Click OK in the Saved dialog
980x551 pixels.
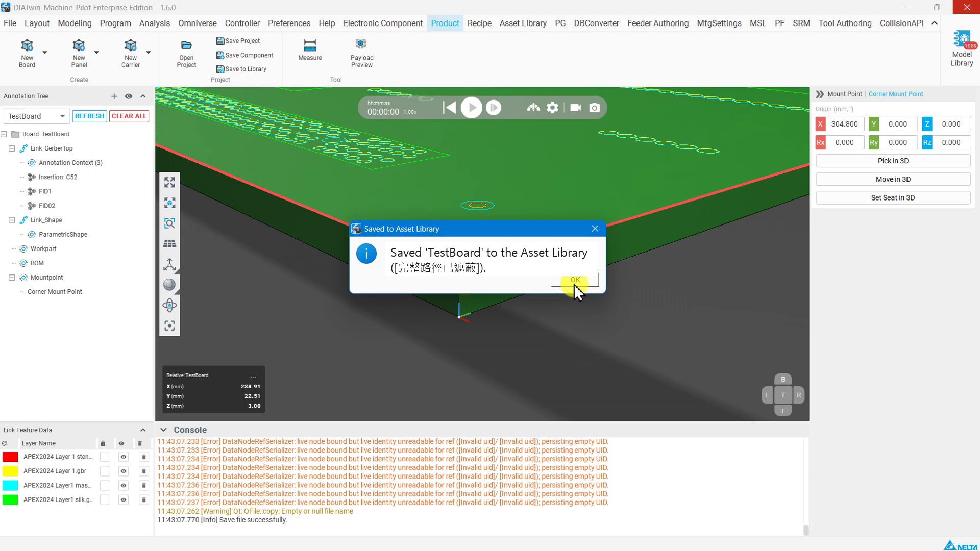[575, 280]
